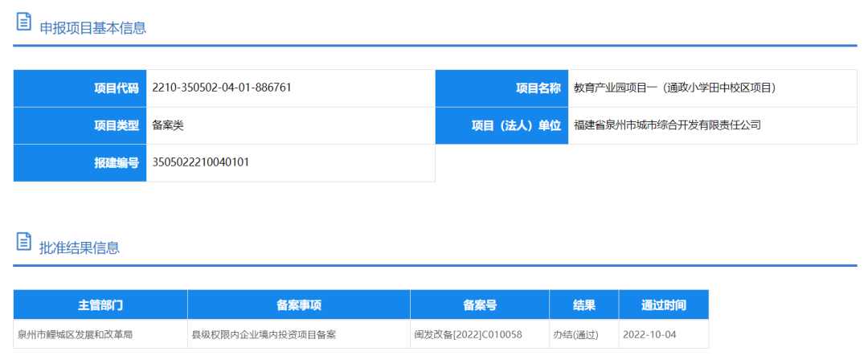The height and width of the screenshot is (364, 868).
Task: Click the 结果 column header
Action: coord(584,305)
